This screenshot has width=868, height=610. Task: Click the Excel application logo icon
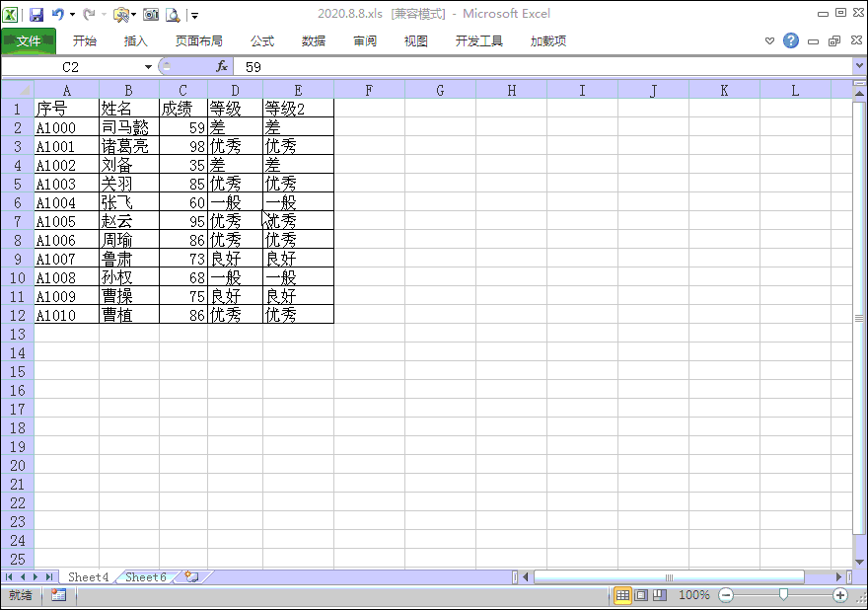tap(10, 15)
